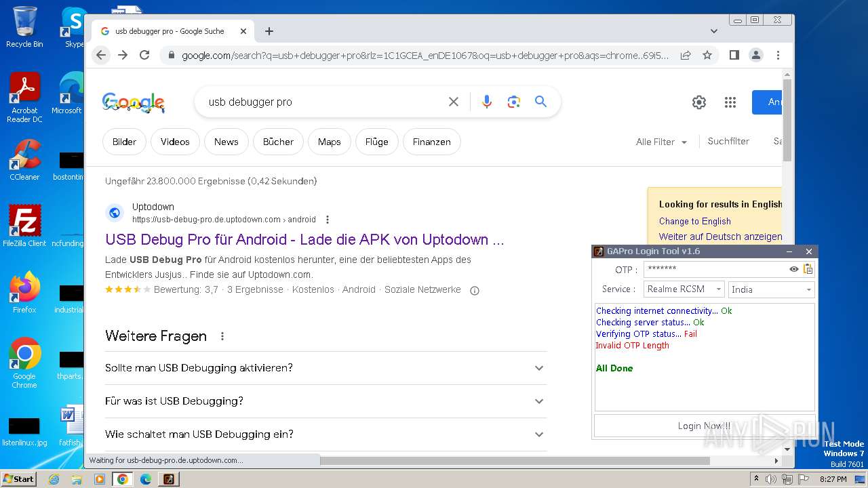This screenshot has width=868, height=488.
Task: Expand Sollte man USB Debugging aktivieren?
Action: 325,368
